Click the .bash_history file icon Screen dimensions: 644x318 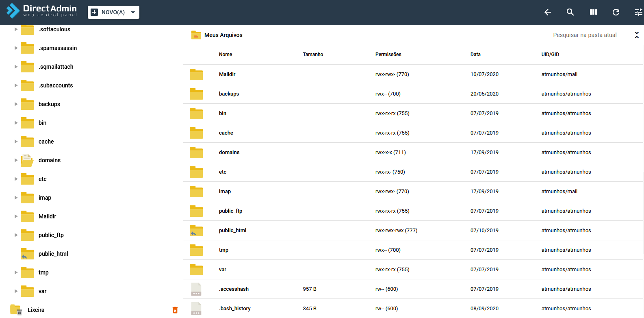[196, 308]
